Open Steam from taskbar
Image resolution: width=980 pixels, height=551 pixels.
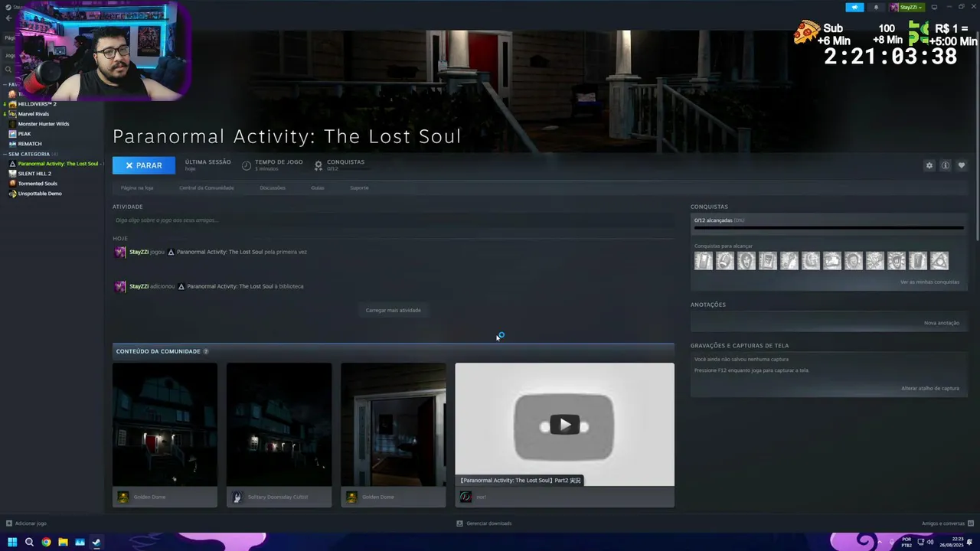[96, 542]
